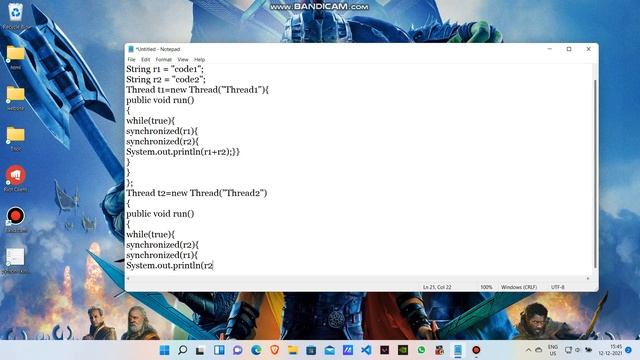Viewport: 640px width, 360px height.
Task: Open Microsoft Store from taskbar
Action: pos(311,350)
